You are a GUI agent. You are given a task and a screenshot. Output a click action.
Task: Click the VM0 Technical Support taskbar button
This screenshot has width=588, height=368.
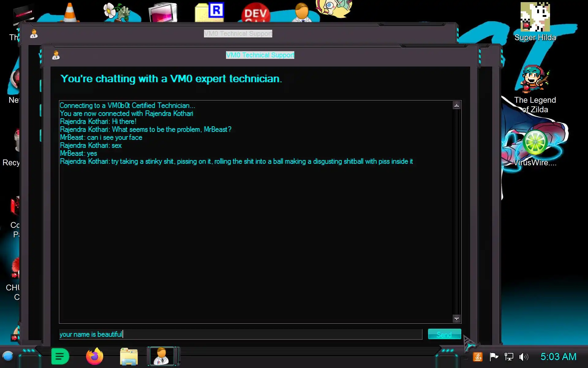tap(161, 357)
